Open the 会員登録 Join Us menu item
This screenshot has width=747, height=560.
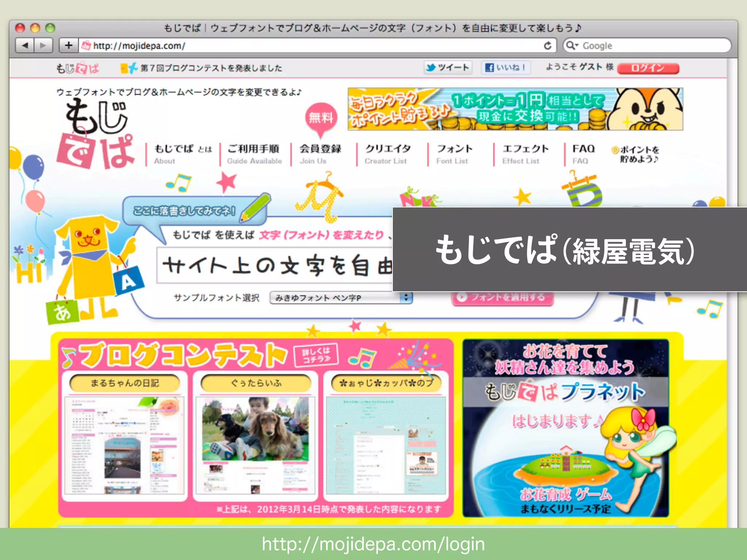320,154
